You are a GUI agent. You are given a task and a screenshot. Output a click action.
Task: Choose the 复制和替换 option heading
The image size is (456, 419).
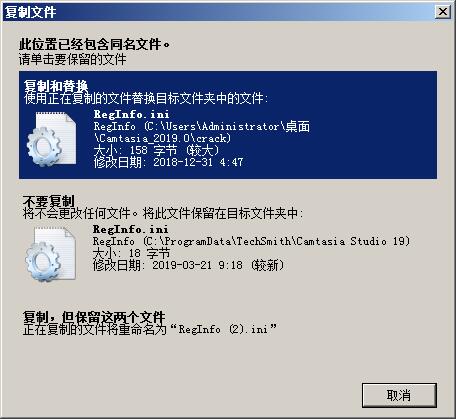(x=56, y=86)
